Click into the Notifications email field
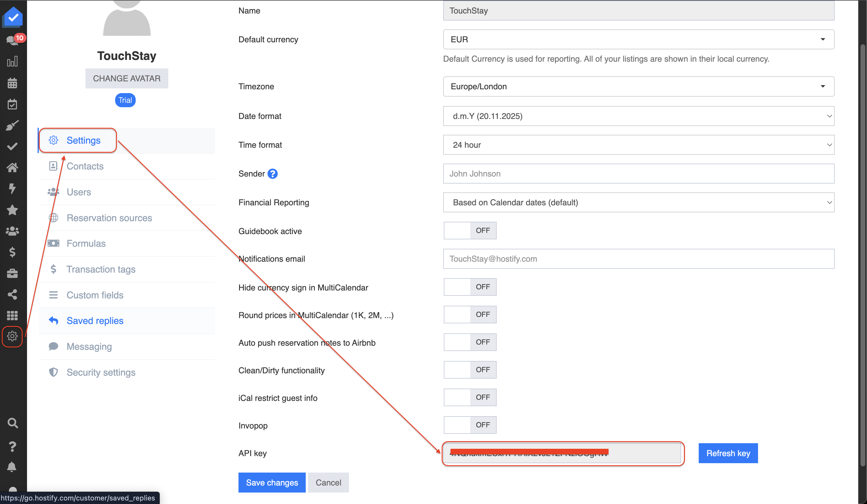867x504 pixels. click(639, 259)
